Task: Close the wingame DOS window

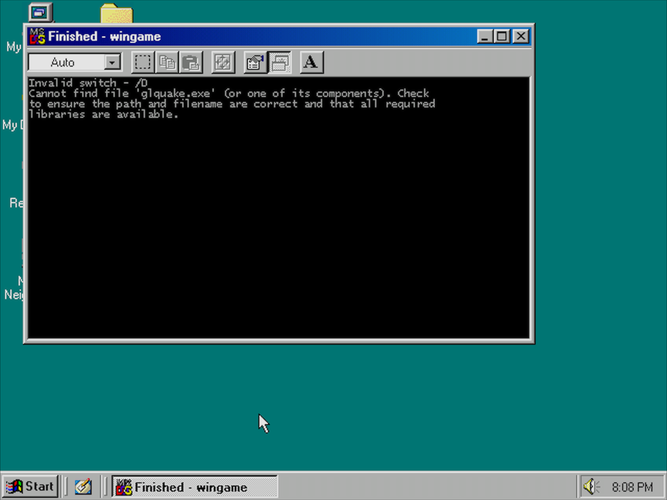Action: 522,36
